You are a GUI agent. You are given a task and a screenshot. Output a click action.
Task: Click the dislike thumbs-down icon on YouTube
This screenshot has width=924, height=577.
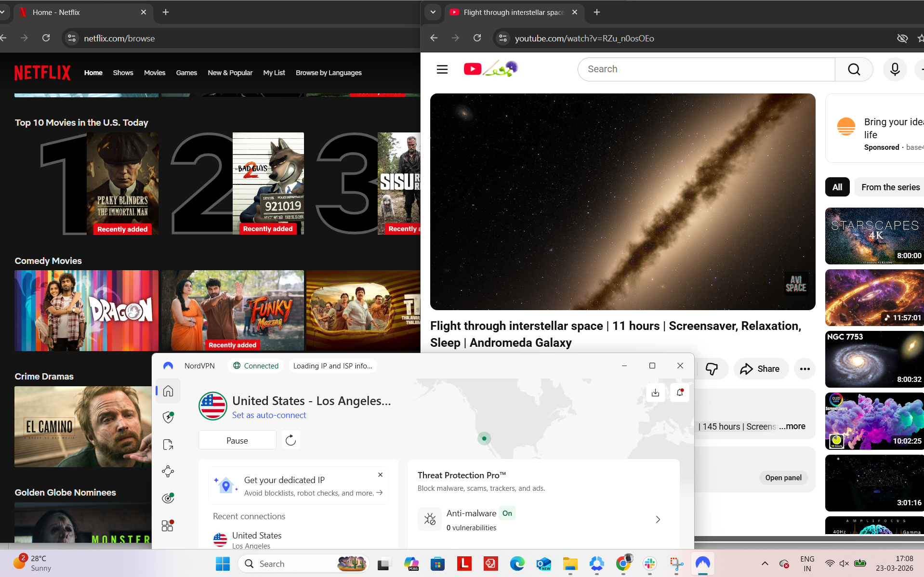(x=712, y=369)
